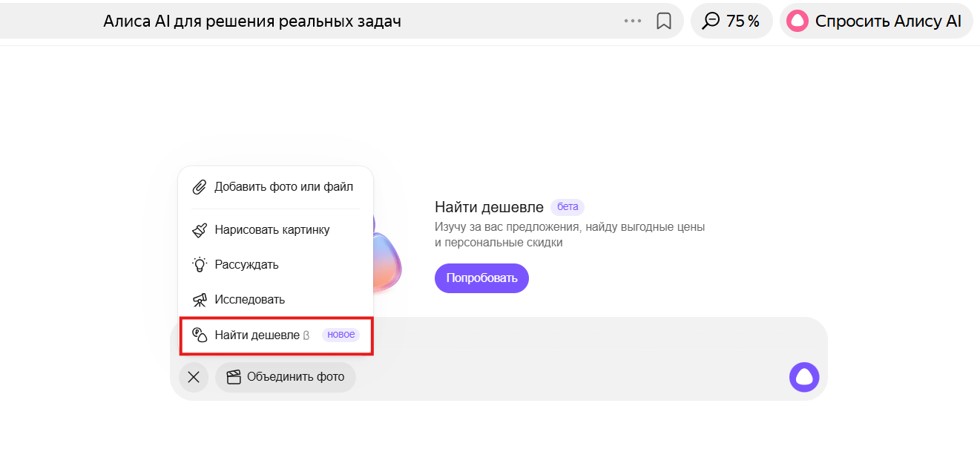The width and height of the screenshot is (980, 472).
Task: Select "Нарисовать картинку" from the menu
Action: coord(272,230)
